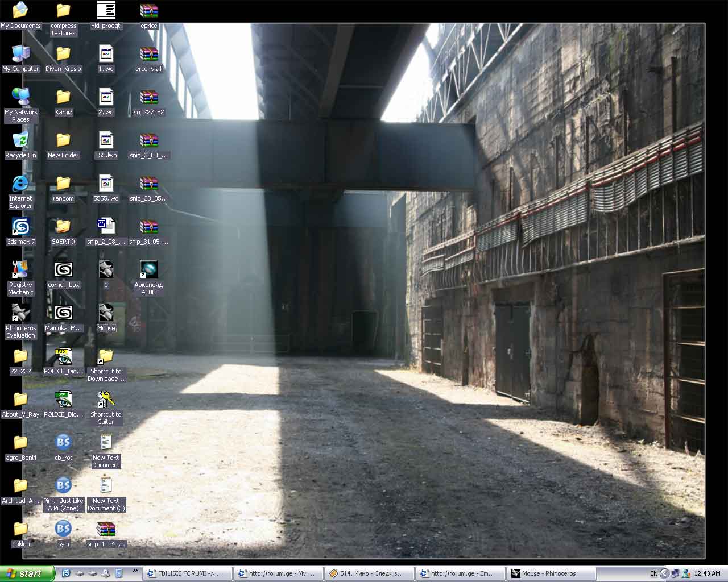Select the Shortcut to Guitar icon
Image resolution: width=728 pixels, height=582 pixels.
106,400
